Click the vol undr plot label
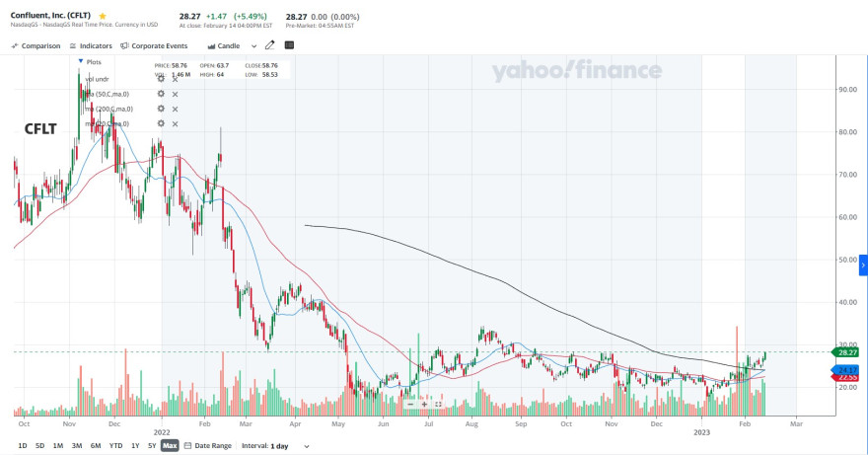 pyautogui.click(x=97, y=79)
